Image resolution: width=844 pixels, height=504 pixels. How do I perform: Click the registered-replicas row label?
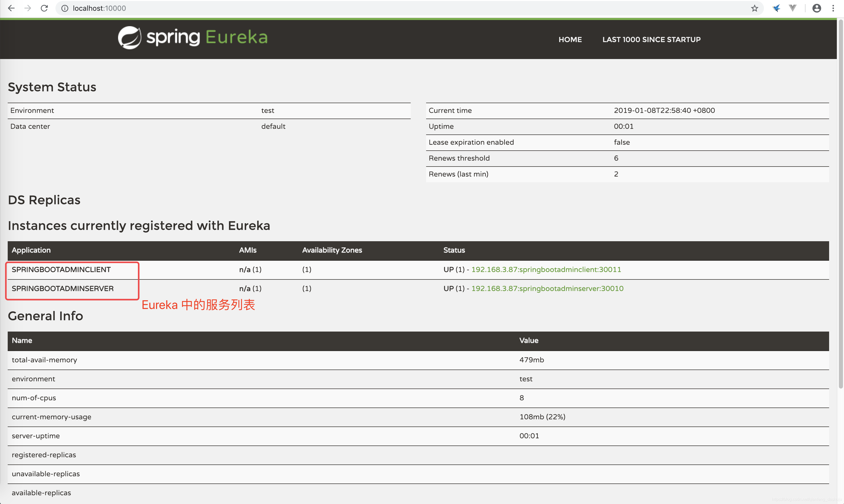[x=44, y=455]
